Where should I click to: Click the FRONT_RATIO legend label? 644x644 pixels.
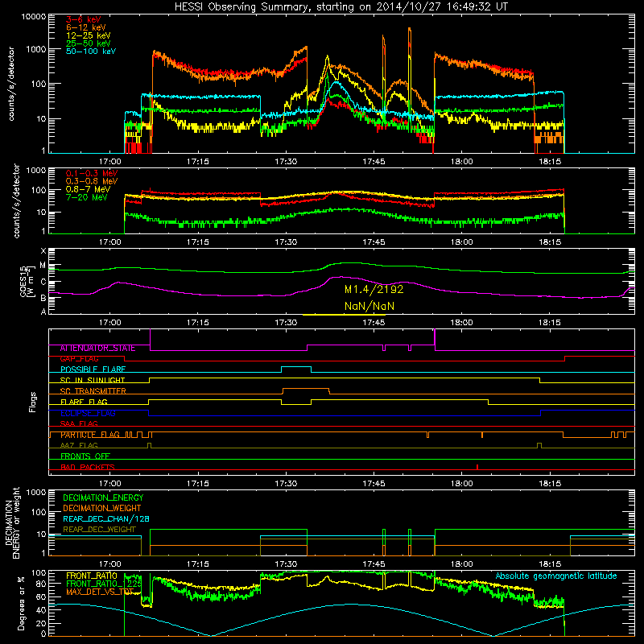(x=92, y=576)
